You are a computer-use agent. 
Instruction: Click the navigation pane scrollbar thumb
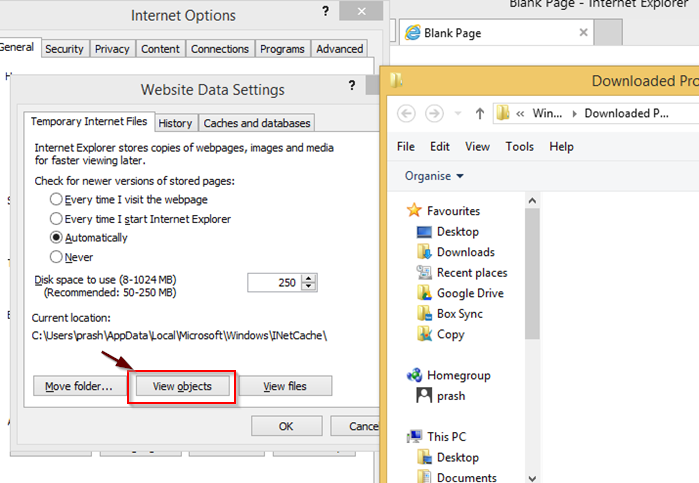532,273
